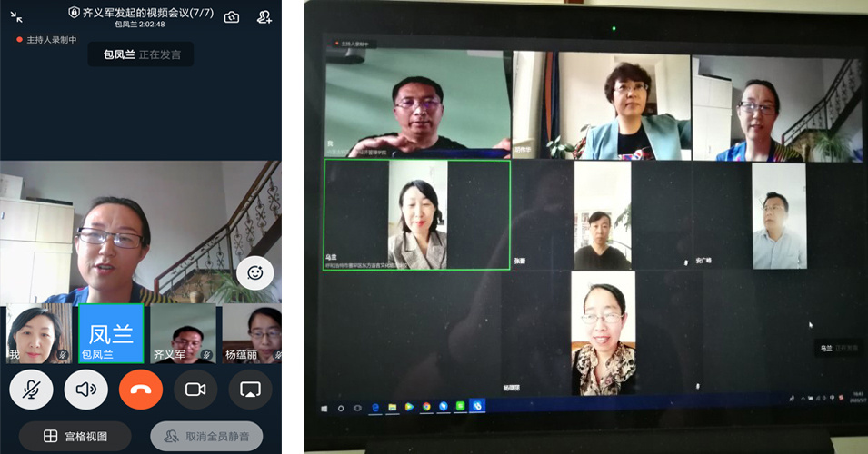Open the emoji reaction smiley button
868x454 pixels.
click(x=255, y=272)
